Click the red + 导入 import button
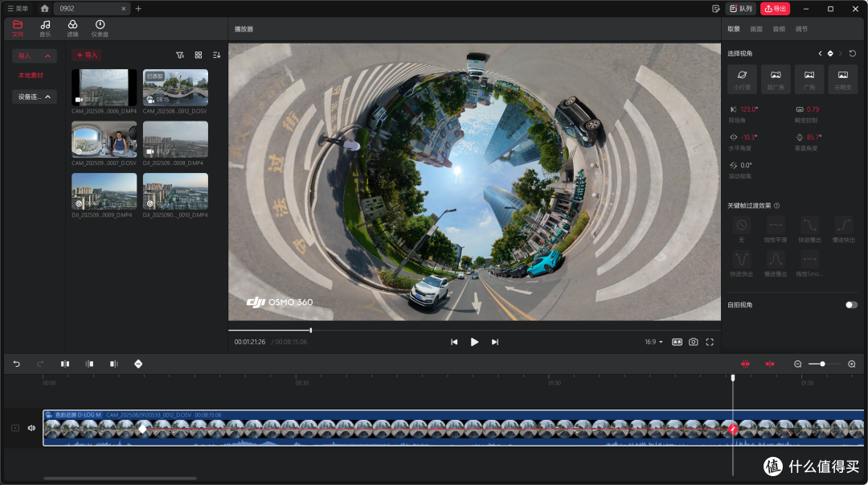The image size is (868, 485). (x=87, y=55)
